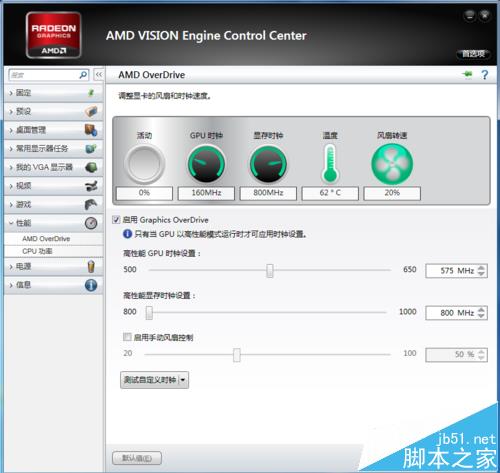Screen dimensions: 500x473
Task: Click the 常用显示器任务 monitor icon
Action: tap(91, 148)
